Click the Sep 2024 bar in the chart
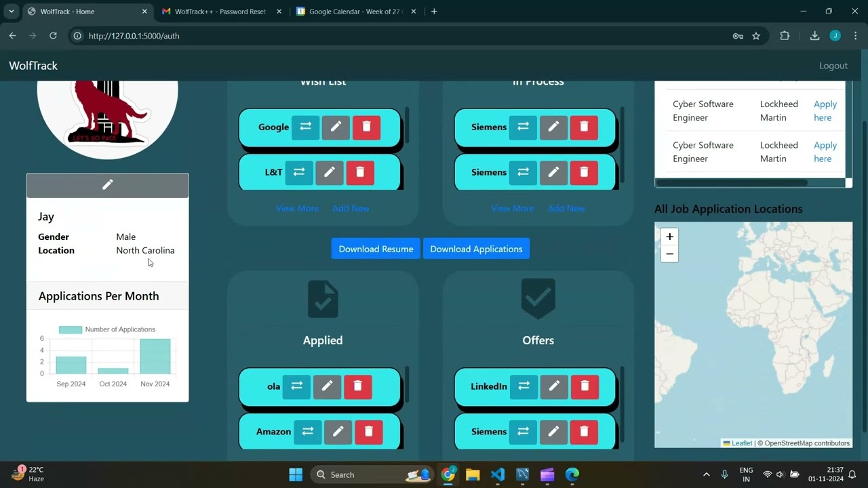 (x=71, y=365)
